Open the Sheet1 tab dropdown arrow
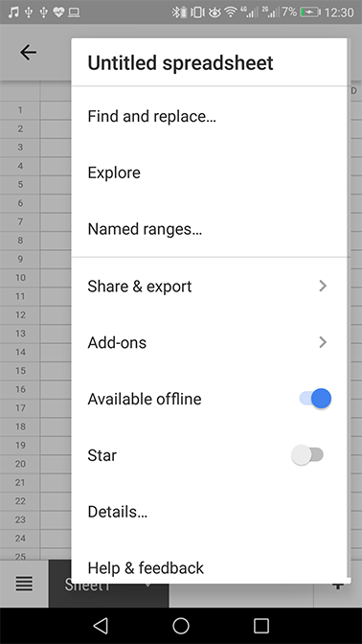Screen dimensions: 362x644 pyautogui.click(x=148, y=586)
